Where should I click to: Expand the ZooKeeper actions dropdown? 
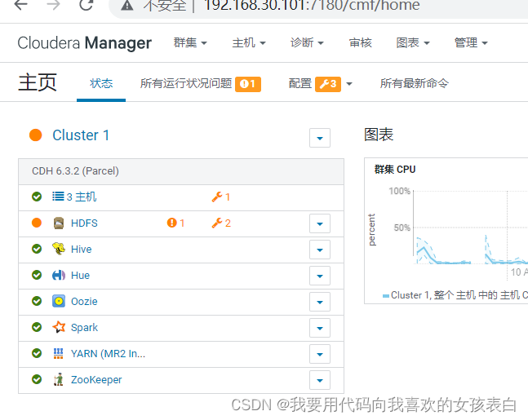click(320, 380)
